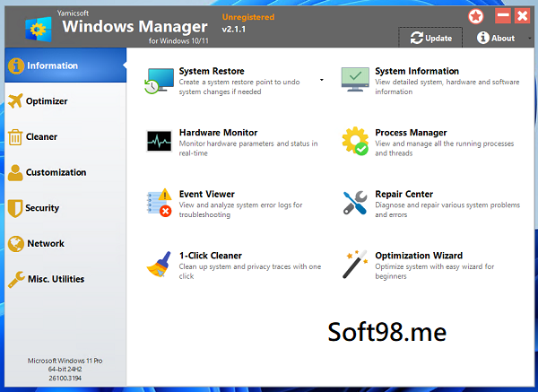This screenshot has height=392, width=538.
Task: Click the Hardware Monitor pulse icon
Action: 160,141
